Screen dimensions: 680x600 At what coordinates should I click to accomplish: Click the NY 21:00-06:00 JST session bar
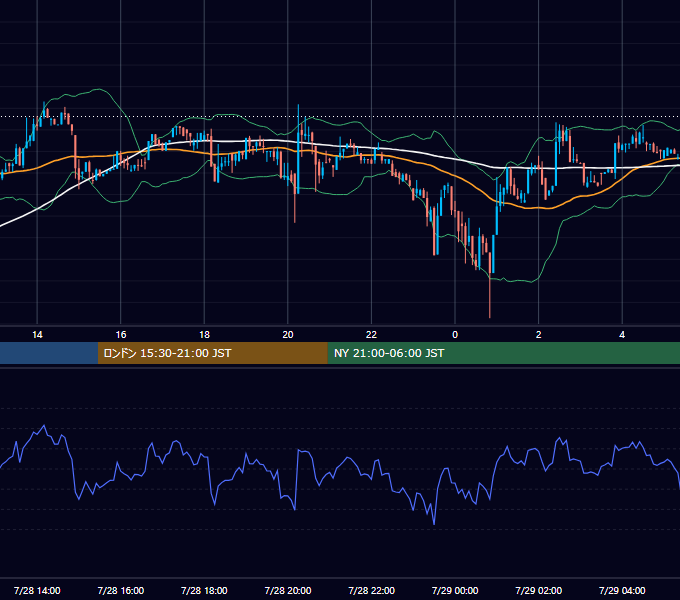tap(503, 353)
